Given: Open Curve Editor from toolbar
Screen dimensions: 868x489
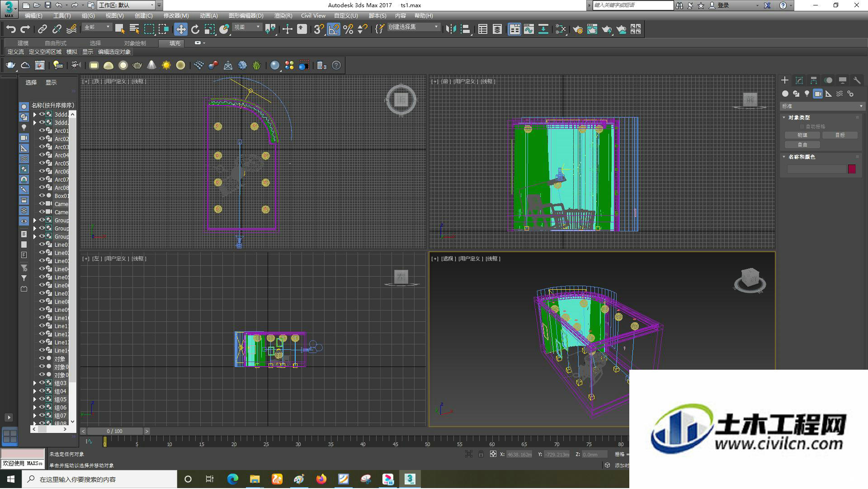Looking at the screenshot, I should pyautogui.click(x=529, y=29).
